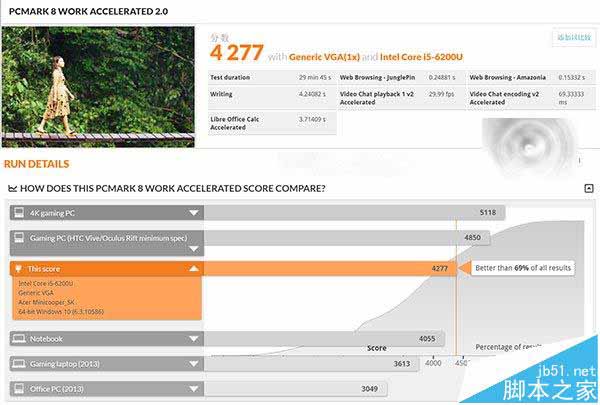Click the Gaming laptop score value 3613
This screenshot has height=405, width=600.
click(x=402, y=364)
